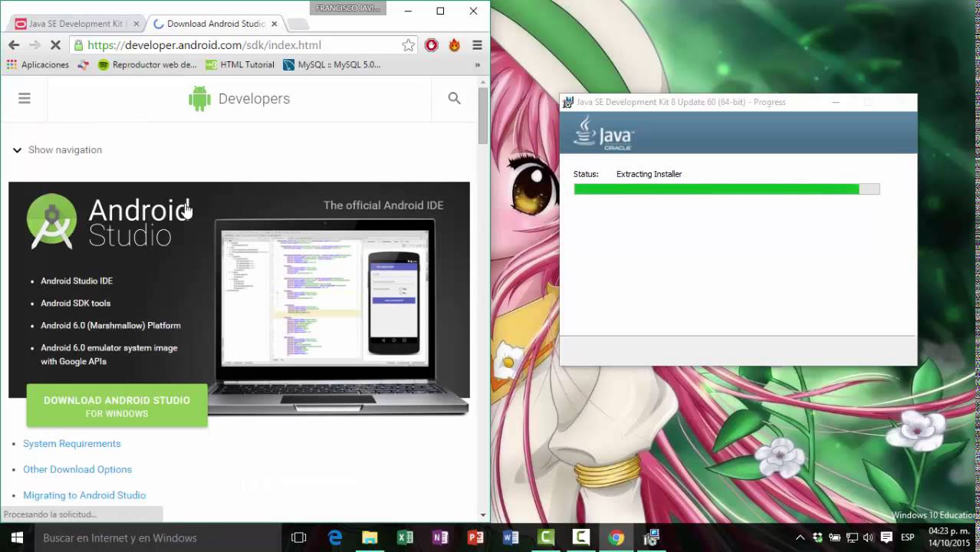Click the Android Studio logo in banner
Screen dimensions: 980x552
[x=108, y=222]
